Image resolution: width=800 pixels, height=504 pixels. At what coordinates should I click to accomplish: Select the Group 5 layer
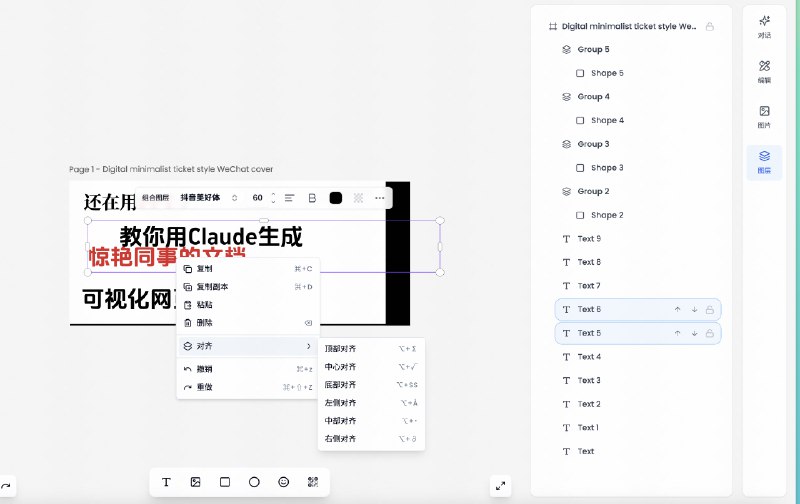coord(638,49)
